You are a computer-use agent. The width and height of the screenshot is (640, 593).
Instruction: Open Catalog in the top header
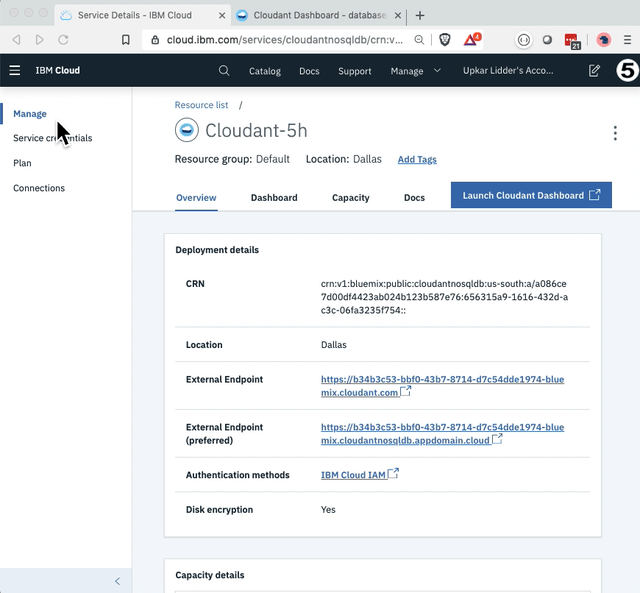(x=265, y=71)
